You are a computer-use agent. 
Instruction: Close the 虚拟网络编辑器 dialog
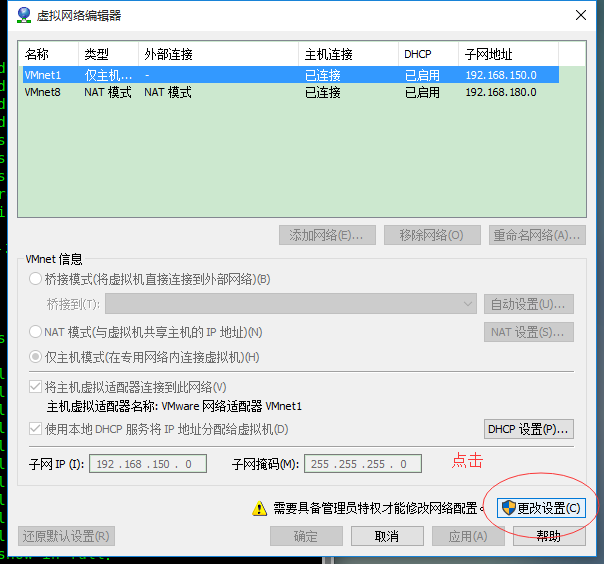581,15
